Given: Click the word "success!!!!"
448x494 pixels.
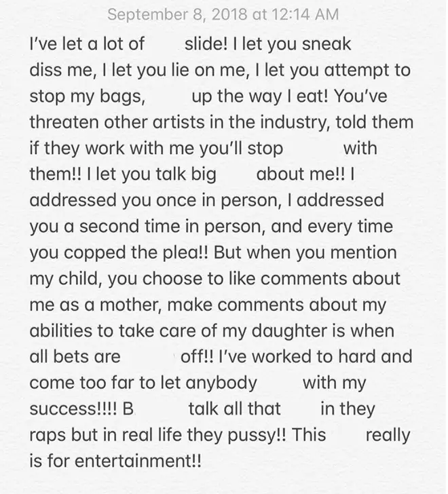Looking at the screenshot, I should click(73, 409).
